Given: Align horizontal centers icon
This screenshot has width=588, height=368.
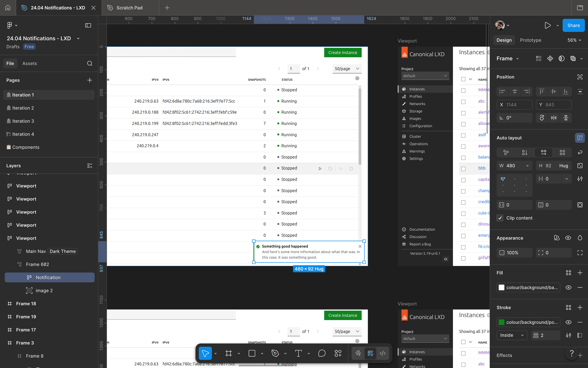Looking at the screenshot, I should [x=514, y=91].
